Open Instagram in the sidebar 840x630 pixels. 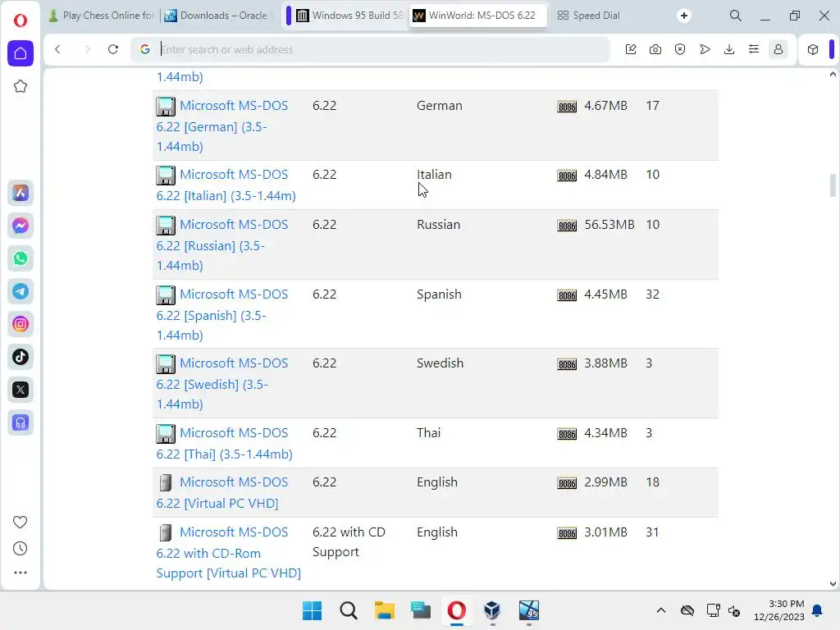click(x=21, y=324)
